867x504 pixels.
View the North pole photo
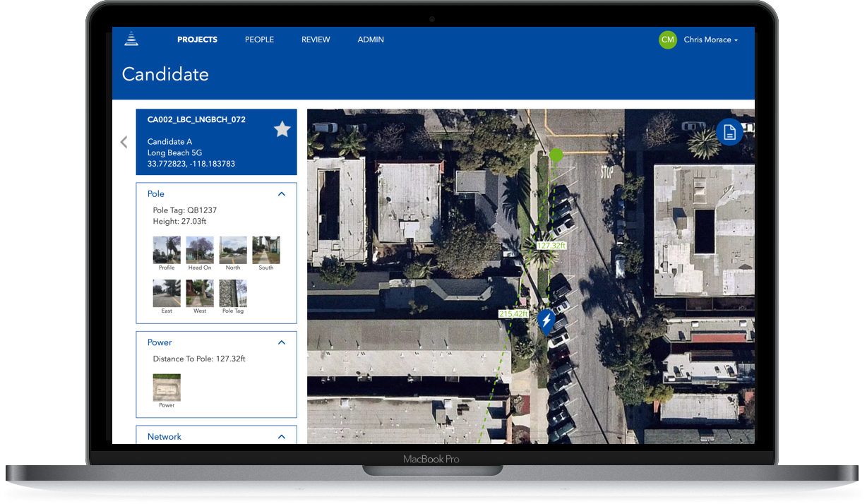pyautogui.click(x=233, y=250)
